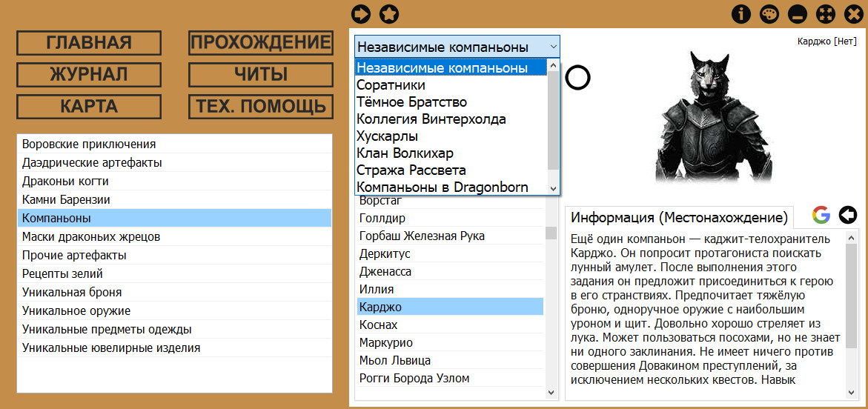Select companion Карджо
Image resolution: width=868 pixels, height=409 pixels.
click(450, 307)
